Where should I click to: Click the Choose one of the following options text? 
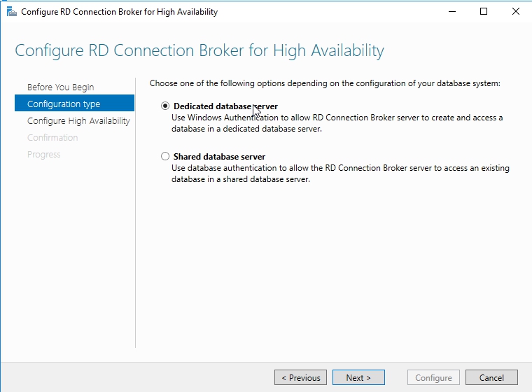(325, 83)
